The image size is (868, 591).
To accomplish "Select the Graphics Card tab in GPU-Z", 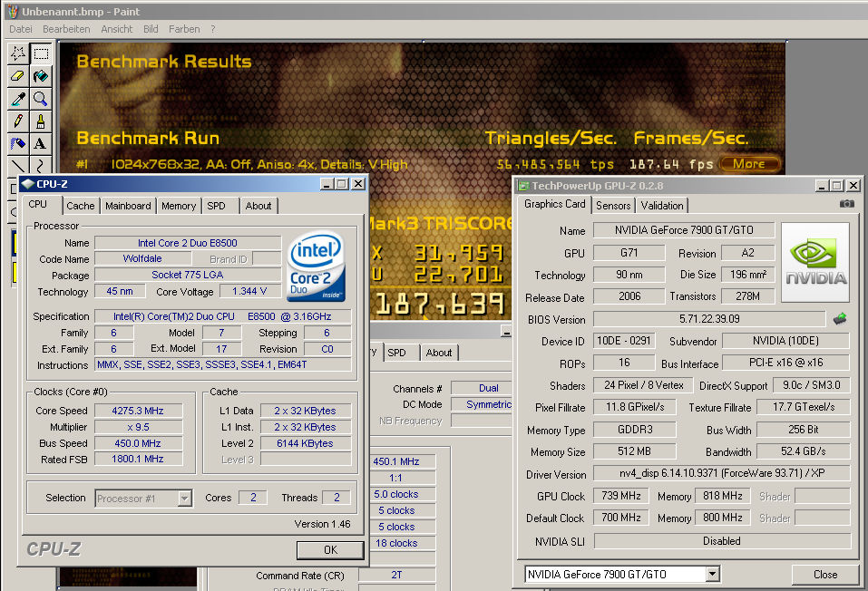I will (555, 204).
